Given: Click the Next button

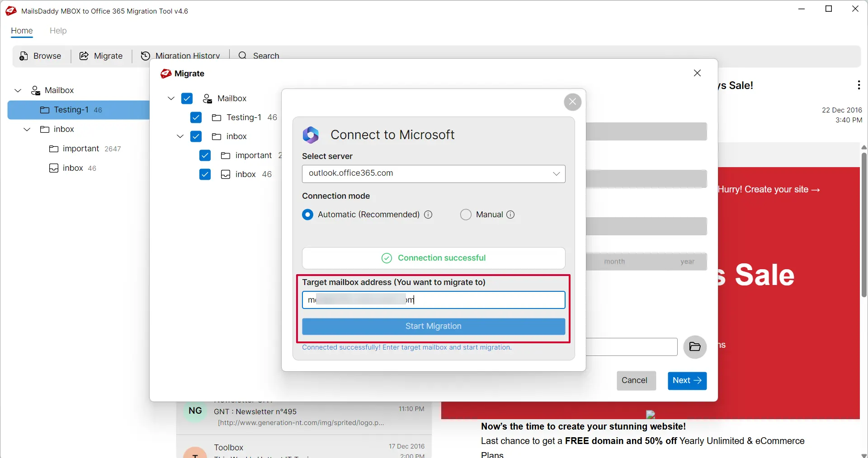Looking at the screenshot, I should [x=686, y=381].
